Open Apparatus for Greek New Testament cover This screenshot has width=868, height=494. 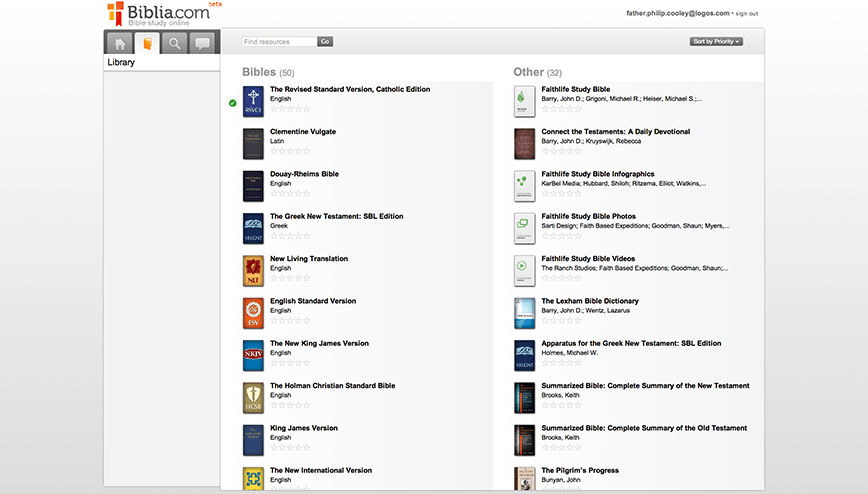click(x=524, y=356)
